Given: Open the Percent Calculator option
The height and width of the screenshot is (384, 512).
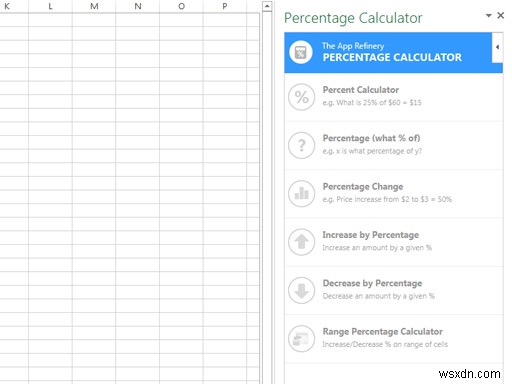Looking at the screenshot, I should (x=393, y=97).
